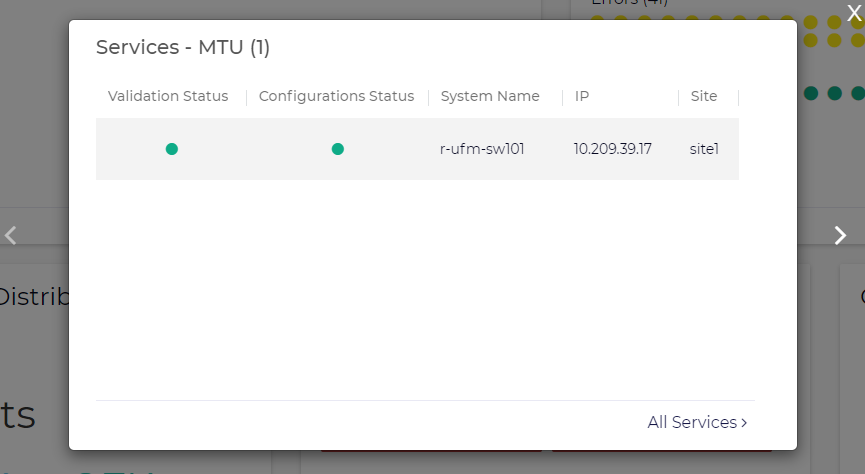Select the r-ufm-sw101 system name cell
This screenshot has width=865, height=474.
[482, 149]
